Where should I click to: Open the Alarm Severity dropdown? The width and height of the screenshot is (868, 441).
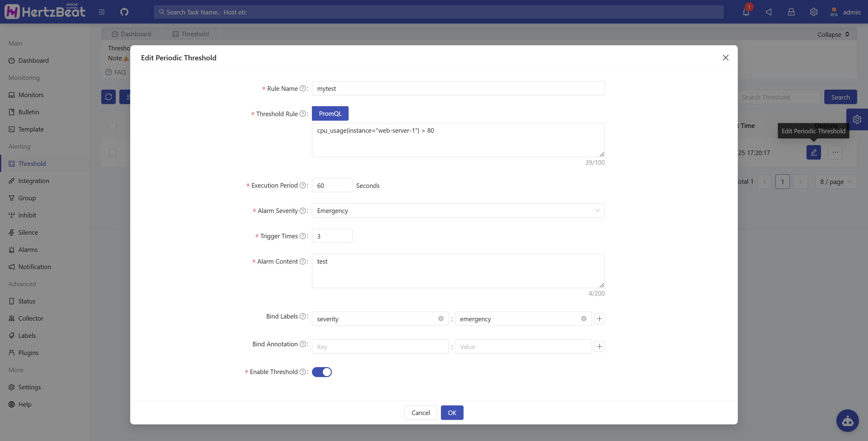(458, 211)
